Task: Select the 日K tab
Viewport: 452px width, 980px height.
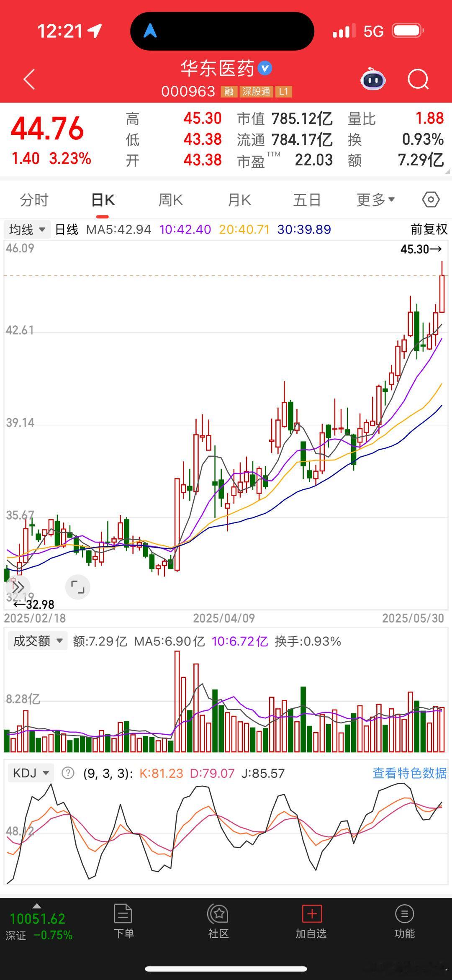Action: [103, 200]
